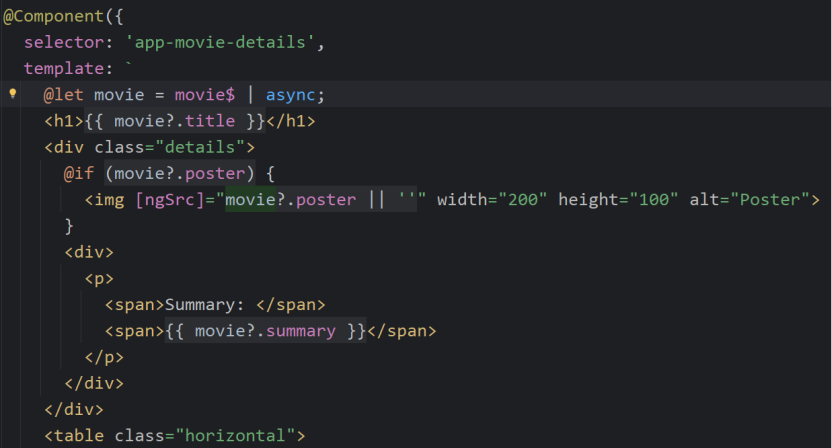Click the movie$ observable variable
The height and width of the screenshot is (448, 832).
point(205,95)
